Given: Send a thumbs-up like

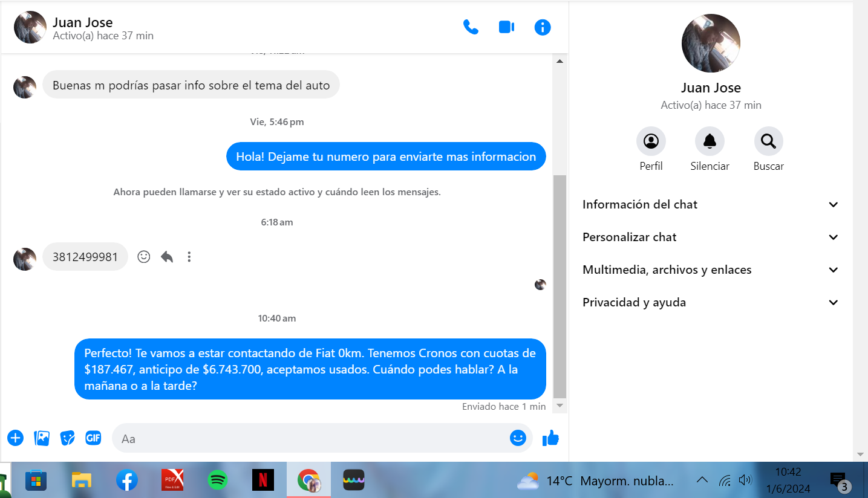Looking at the screenshot, I should (x=550, y=438).
